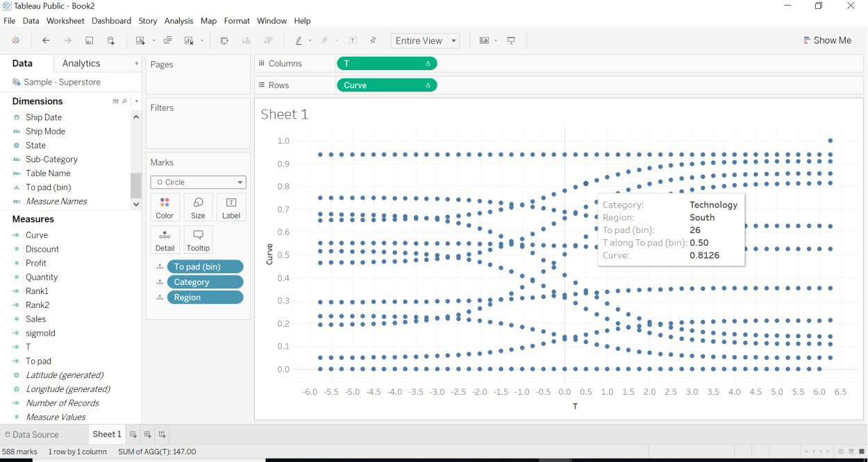
Task: Open the mark type Circle dropdown
Action: (198, 182)
